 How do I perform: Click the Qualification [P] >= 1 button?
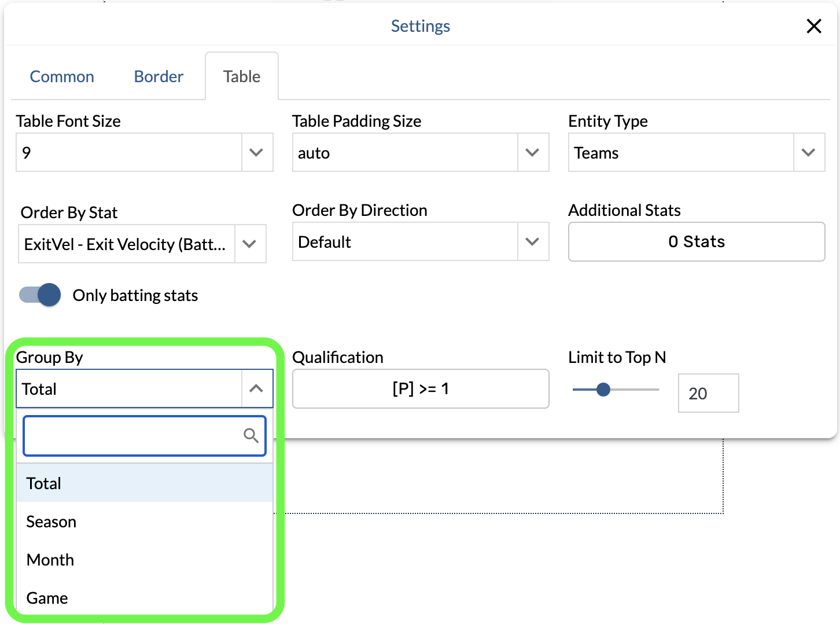tap(421, 389)
